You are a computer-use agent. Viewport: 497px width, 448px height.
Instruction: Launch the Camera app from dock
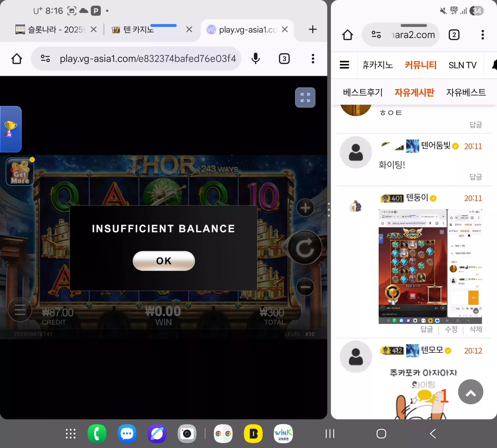coord(187,434)
